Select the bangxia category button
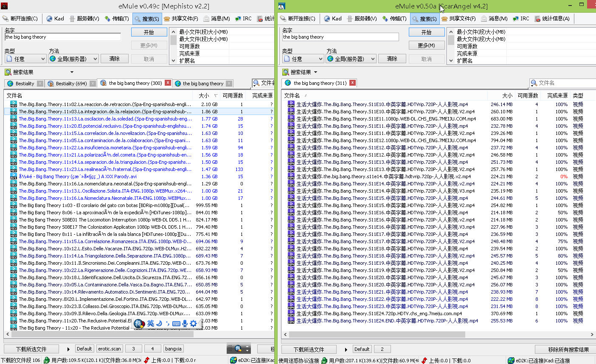 click(x=173, y=349)
